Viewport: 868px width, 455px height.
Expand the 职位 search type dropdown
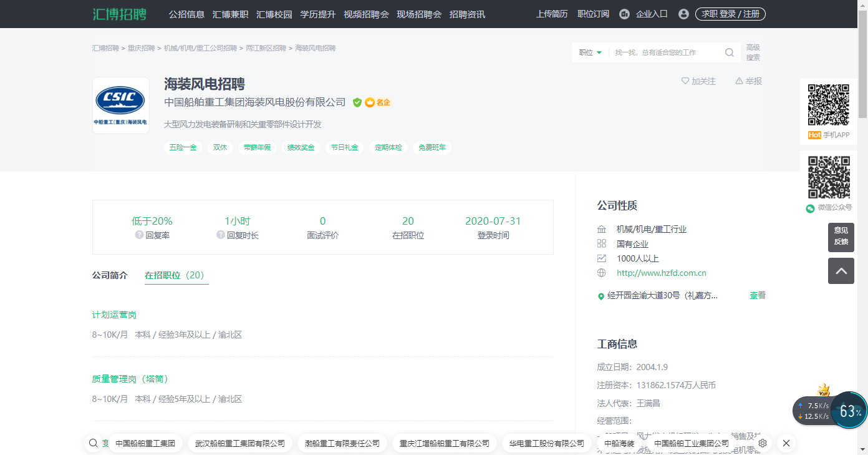[x=590, y=52]
